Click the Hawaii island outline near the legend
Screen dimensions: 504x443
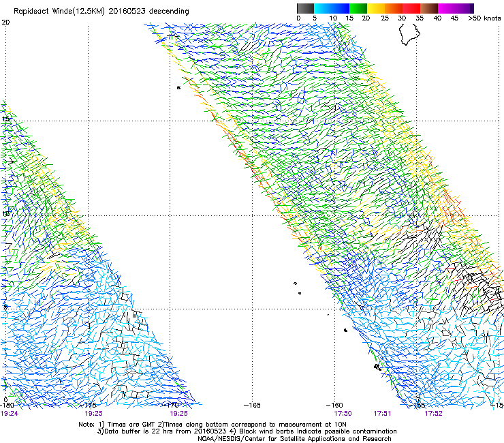tap(409, 34)
